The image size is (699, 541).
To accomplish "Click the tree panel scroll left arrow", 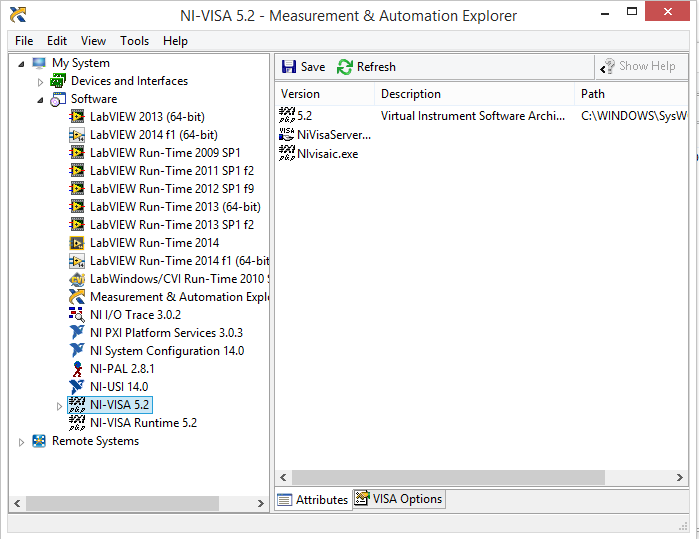I will point(17,504).
